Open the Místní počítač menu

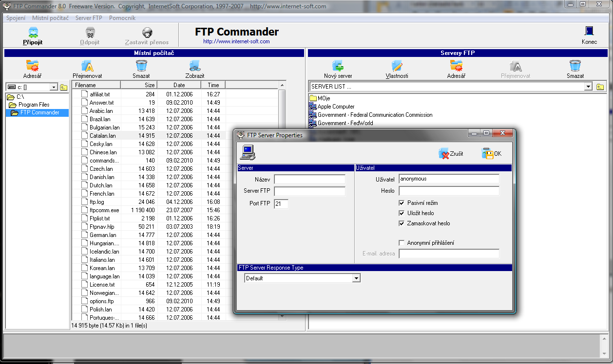pyautogui.click(x=50, y=18)
